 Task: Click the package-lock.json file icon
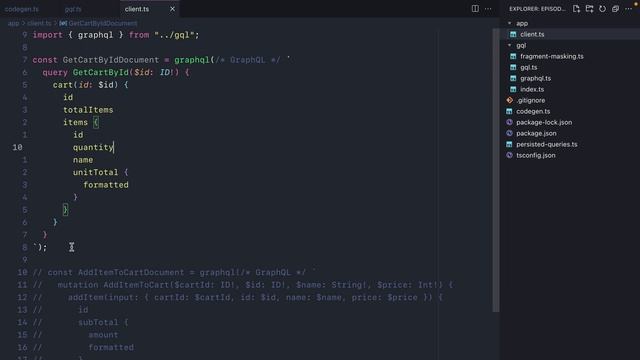pos(509,122)
